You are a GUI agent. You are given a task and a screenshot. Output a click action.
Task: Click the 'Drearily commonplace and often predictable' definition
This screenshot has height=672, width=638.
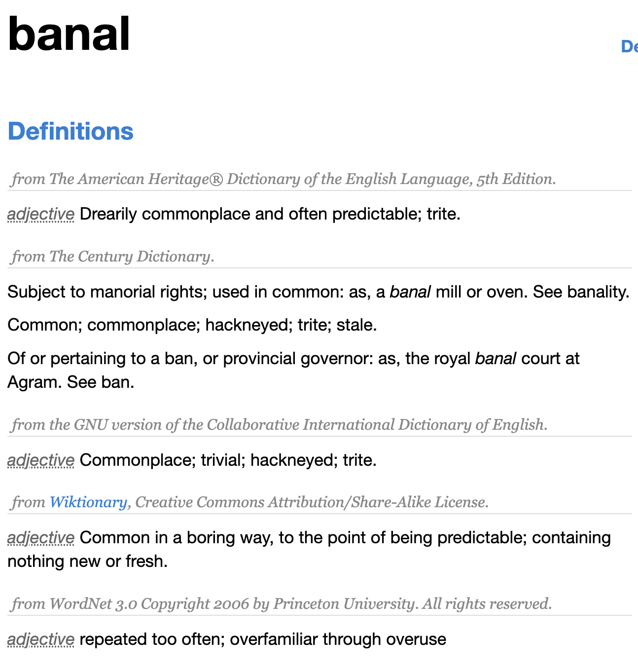tap(270, 214)
